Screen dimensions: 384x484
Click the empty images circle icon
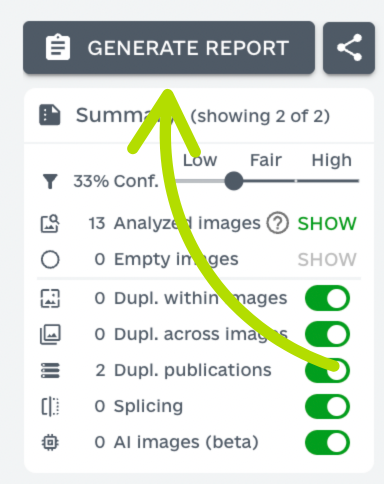click(x=50, y=259)
